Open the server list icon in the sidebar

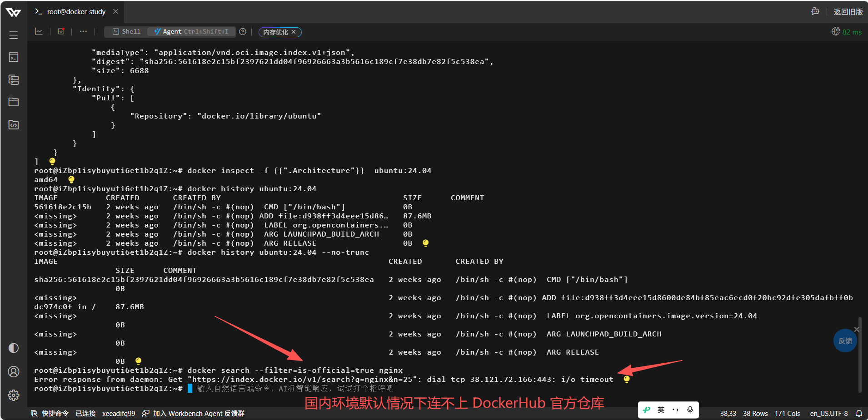coord(14,80)
